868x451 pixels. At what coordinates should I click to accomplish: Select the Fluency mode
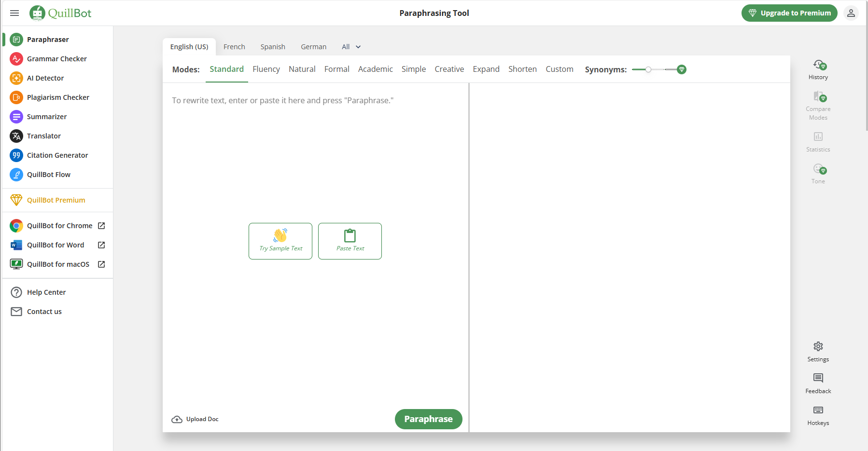pos(266,69)
